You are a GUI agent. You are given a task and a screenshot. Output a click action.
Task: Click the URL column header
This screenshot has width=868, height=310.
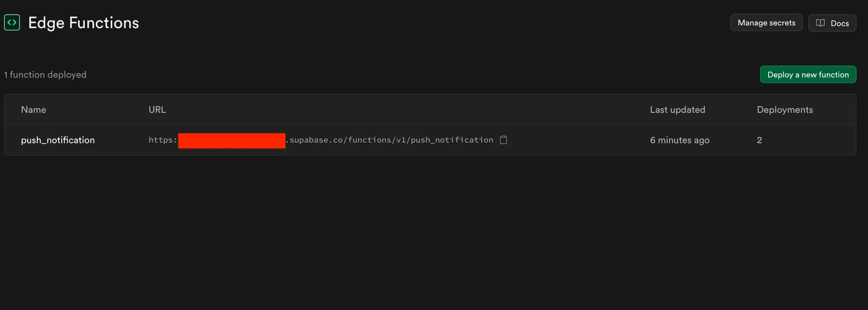point(157,110)
